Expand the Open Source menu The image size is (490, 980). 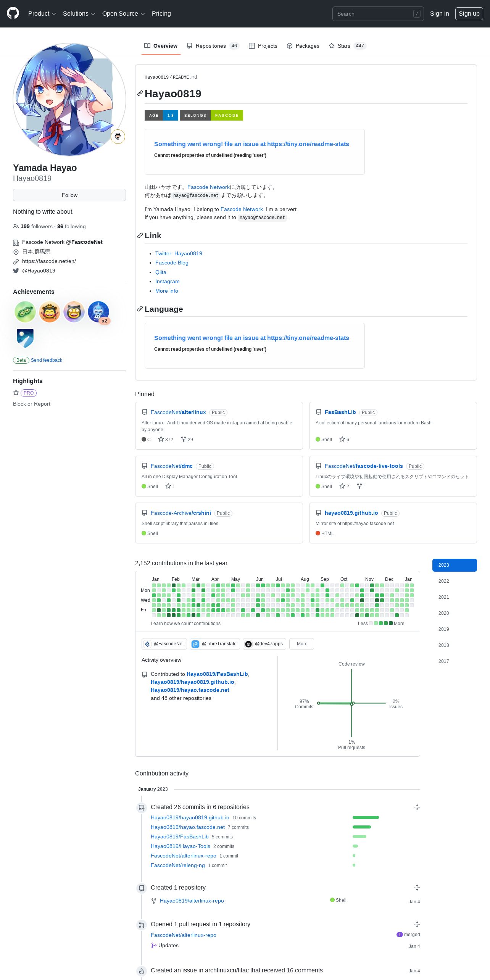(124, 14)
